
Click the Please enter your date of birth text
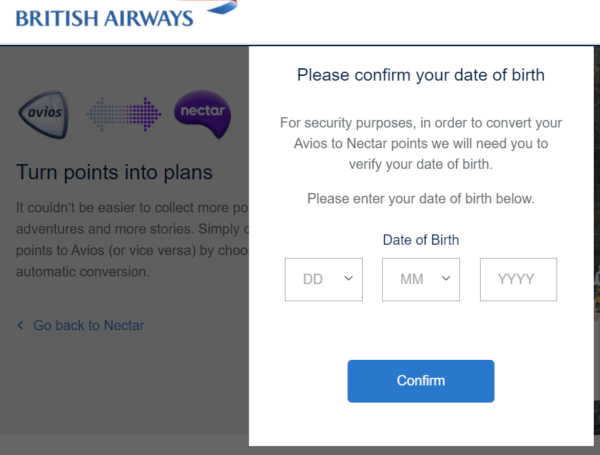pos(420,198)
